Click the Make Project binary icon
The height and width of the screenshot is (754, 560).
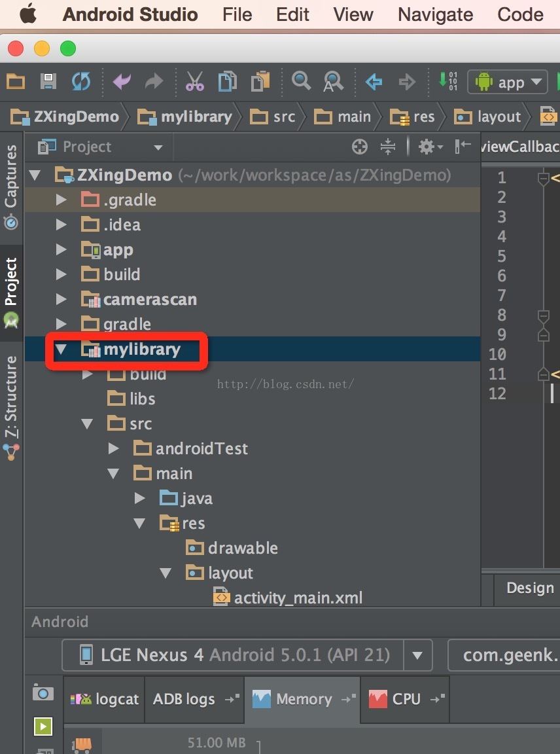click(x=447, y=81)
